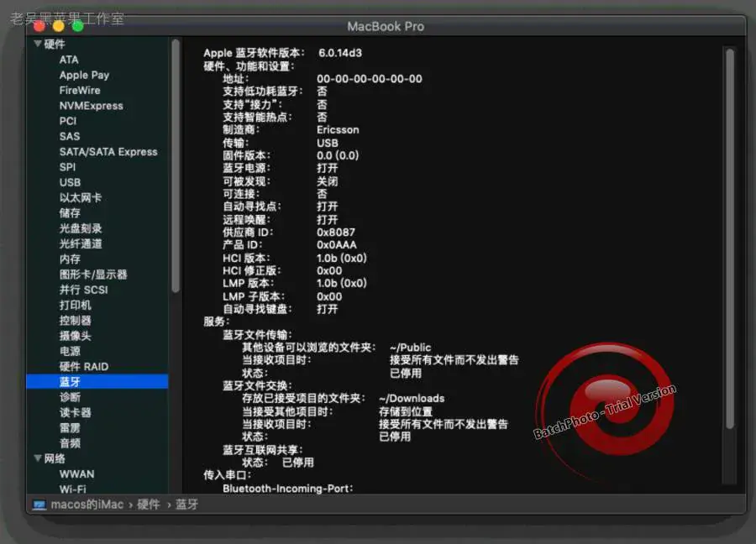756x544 pixels.
Task: Click the product ID 0x0AAA value
Action: coord(337,245)
